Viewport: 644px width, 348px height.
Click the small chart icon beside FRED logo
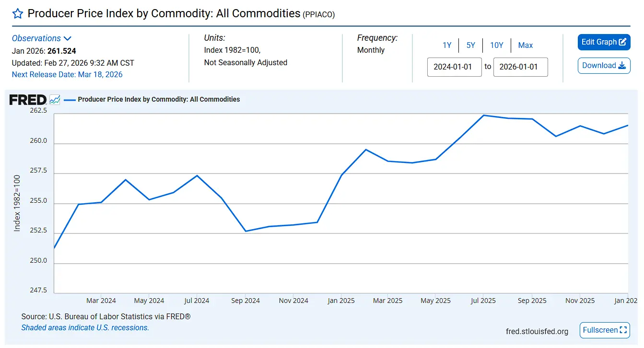point(55,100)
